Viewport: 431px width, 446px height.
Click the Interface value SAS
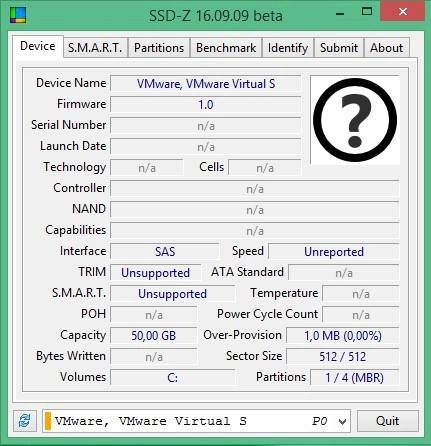165,252
